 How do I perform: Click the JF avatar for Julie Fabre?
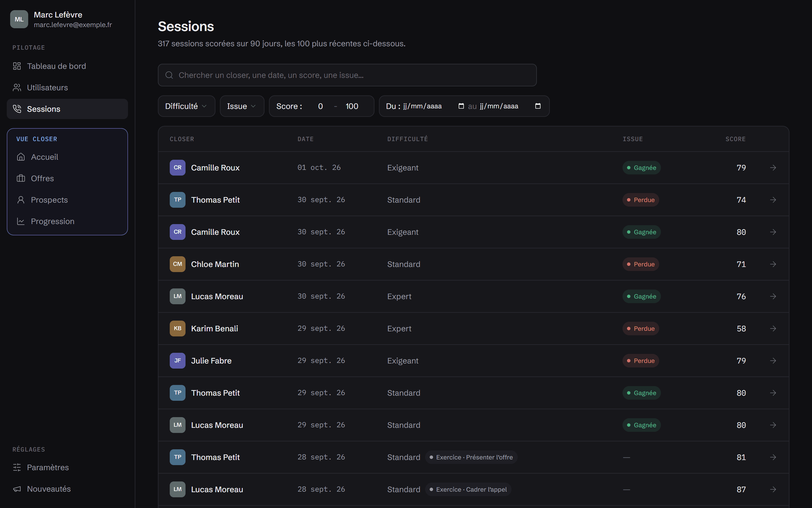pos(178,361)
